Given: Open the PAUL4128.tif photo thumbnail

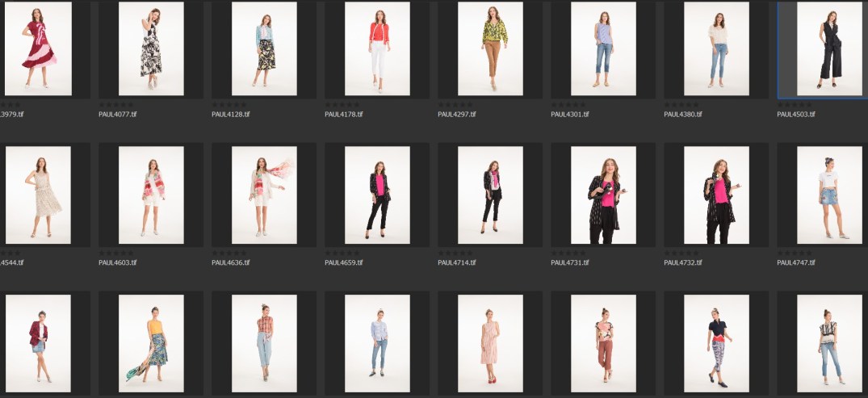Looking at the screenshot, I should coord(264,48).
